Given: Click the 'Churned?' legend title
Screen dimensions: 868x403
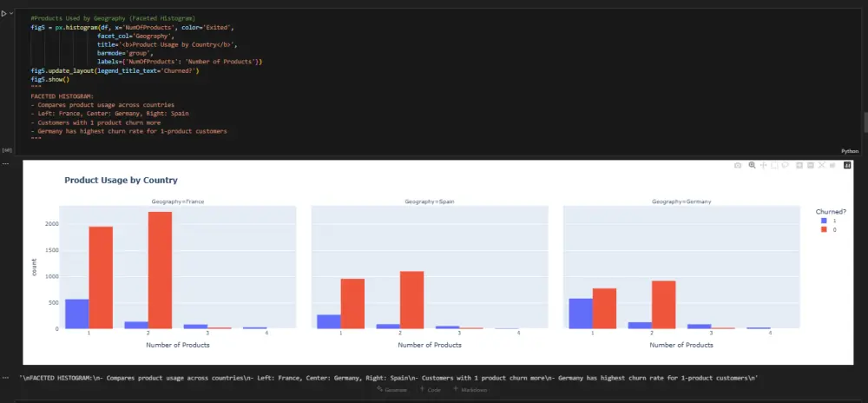Looking at the screenshot, I should [831, 211].
